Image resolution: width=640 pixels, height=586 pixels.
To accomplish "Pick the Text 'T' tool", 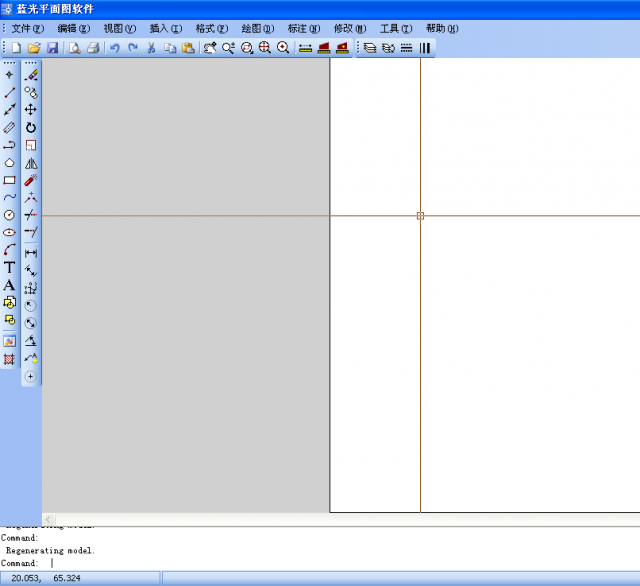I will [10, 267].
